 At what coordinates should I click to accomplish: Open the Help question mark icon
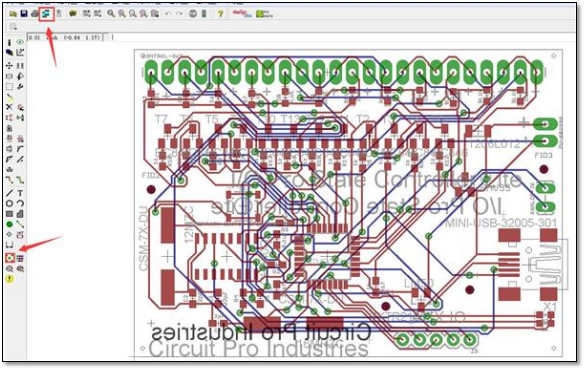[x=220, y=14]
